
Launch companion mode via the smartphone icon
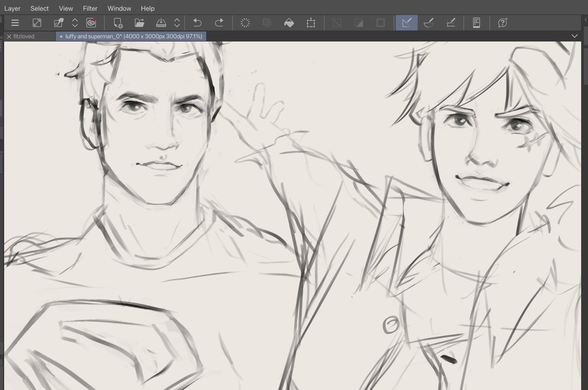coord(477,23)
